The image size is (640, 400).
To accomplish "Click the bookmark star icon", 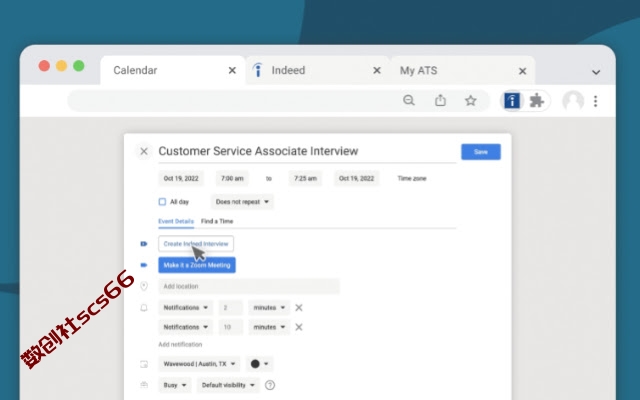I will click(x=471, y=100).
